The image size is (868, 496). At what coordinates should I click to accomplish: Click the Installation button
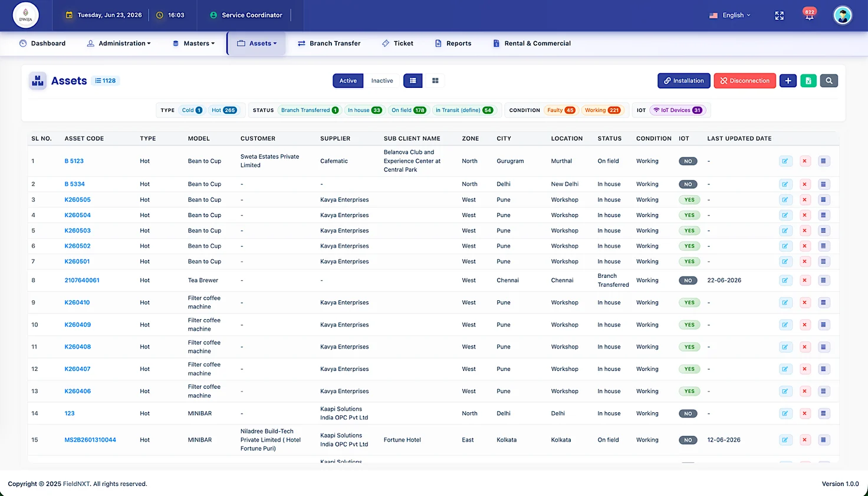click(684, 81)
